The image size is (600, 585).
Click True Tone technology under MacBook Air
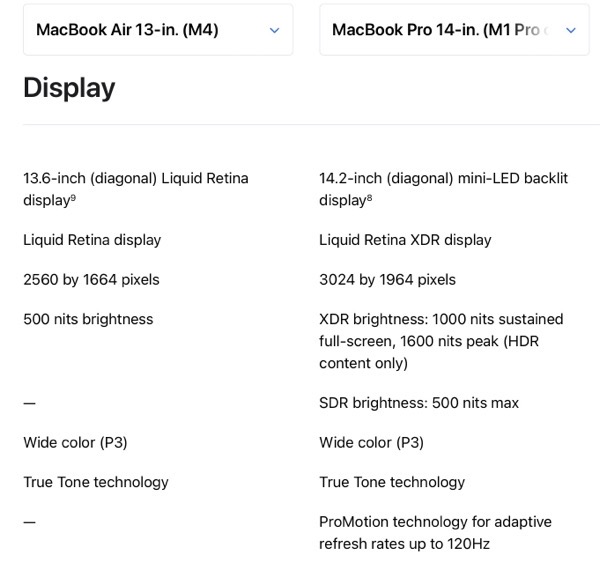click(x=96, y=482)
